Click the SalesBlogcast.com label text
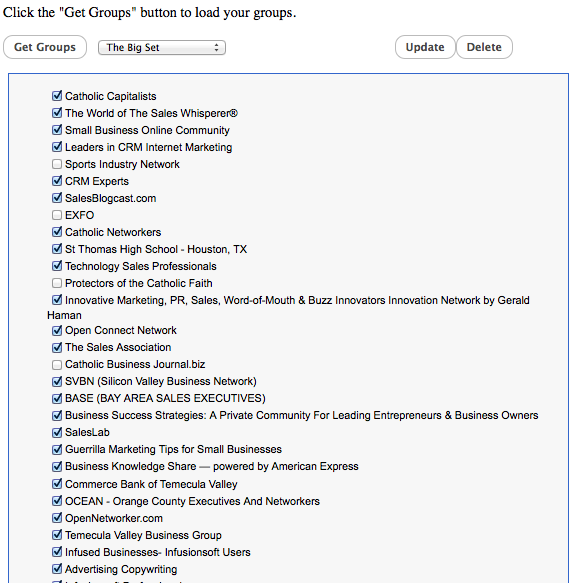The height and width of the screenshot is (583, 581). (110, 199)
